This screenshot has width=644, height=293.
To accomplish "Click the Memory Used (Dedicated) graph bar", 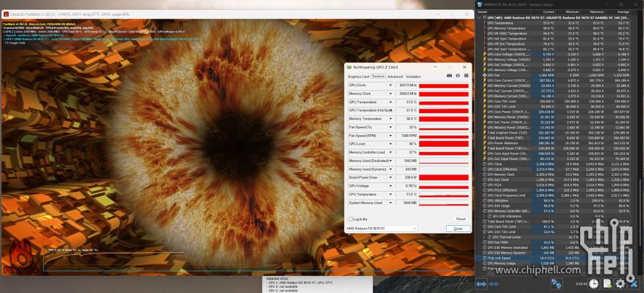I will 443,161.
